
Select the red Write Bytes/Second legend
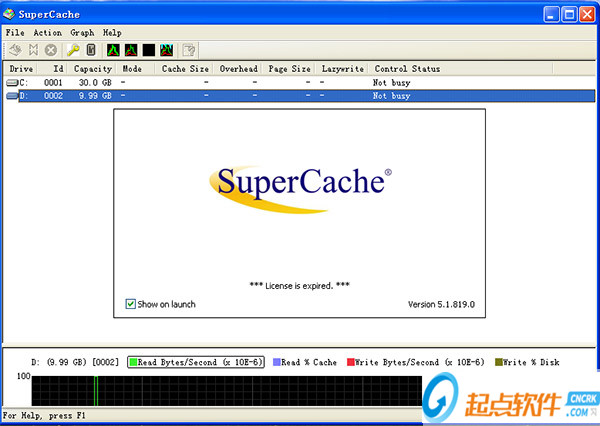(x=416, y=362)
